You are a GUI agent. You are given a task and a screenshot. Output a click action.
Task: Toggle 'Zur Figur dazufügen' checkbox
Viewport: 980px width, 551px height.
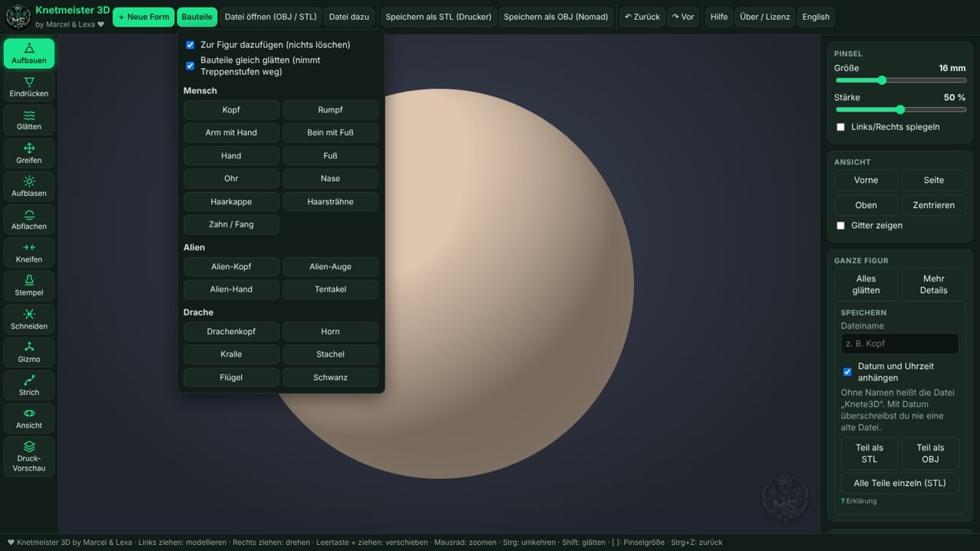(x=191, y=45)
